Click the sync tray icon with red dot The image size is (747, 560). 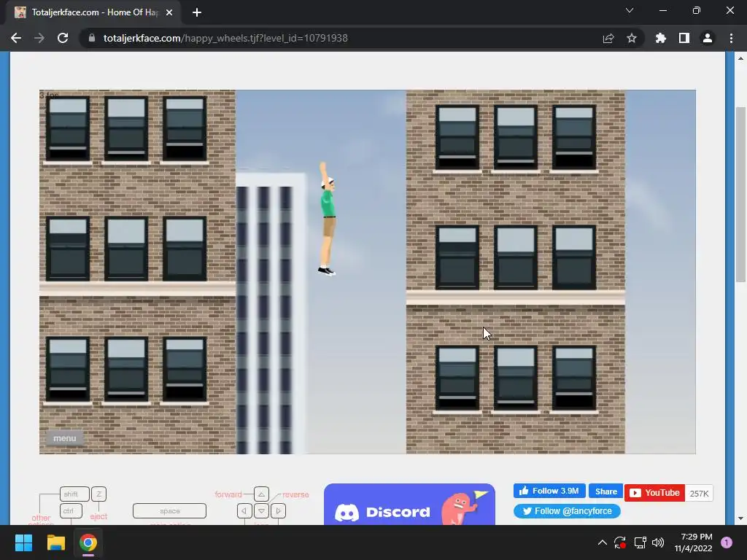pos(620,542)
